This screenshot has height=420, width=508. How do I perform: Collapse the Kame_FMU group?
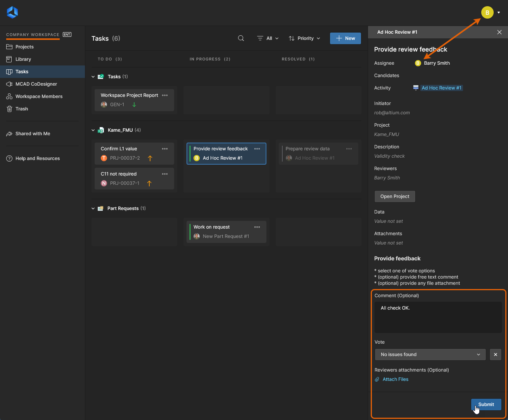pos(93,130)
